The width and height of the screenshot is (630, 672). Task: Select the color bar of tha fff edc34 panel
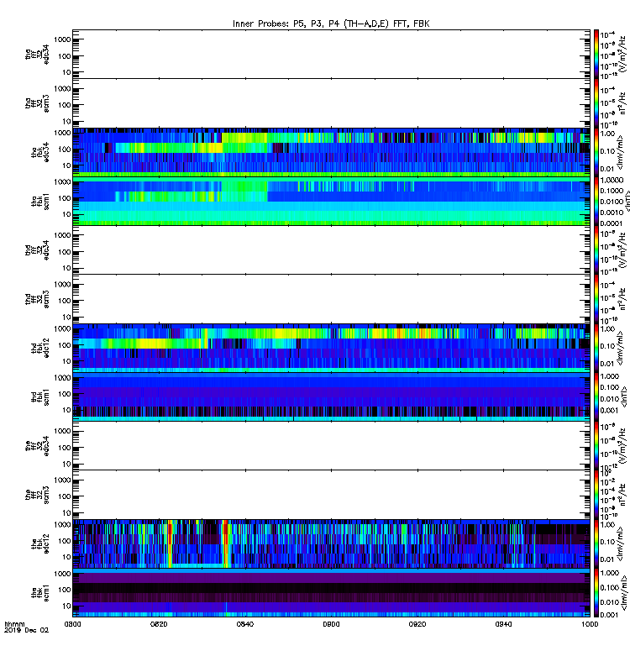pos(596,55)
